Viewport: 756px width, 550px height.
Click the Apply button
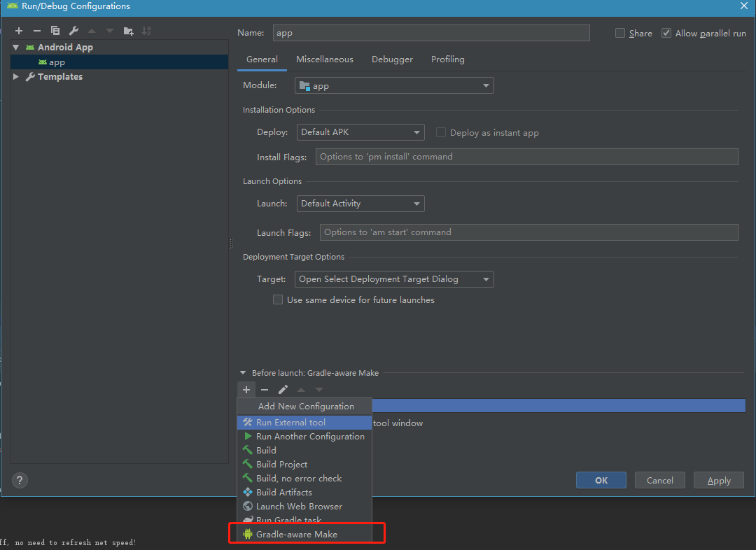click(718, 480)
